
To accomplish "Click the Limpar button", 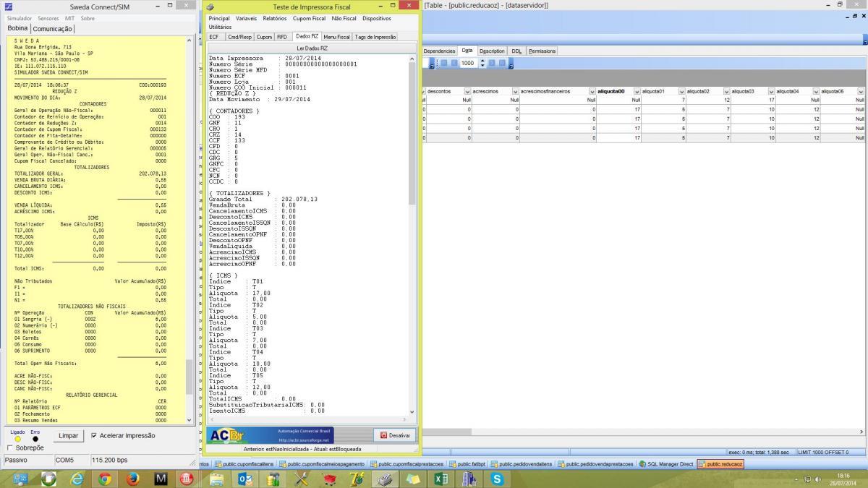I will (68, 436).
